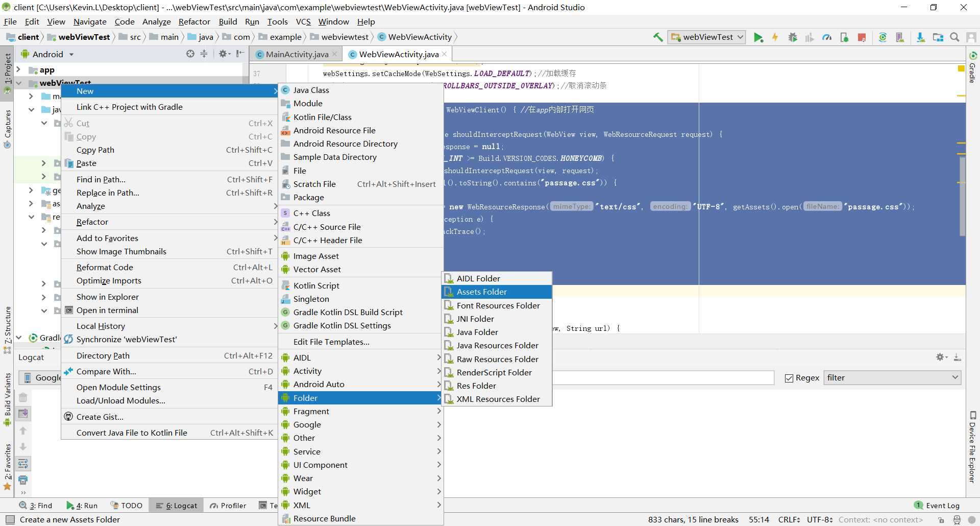This screenshot has width=980, height=526.
Task: Click Apply Changes lightning bolt icon
Action: 775,37
